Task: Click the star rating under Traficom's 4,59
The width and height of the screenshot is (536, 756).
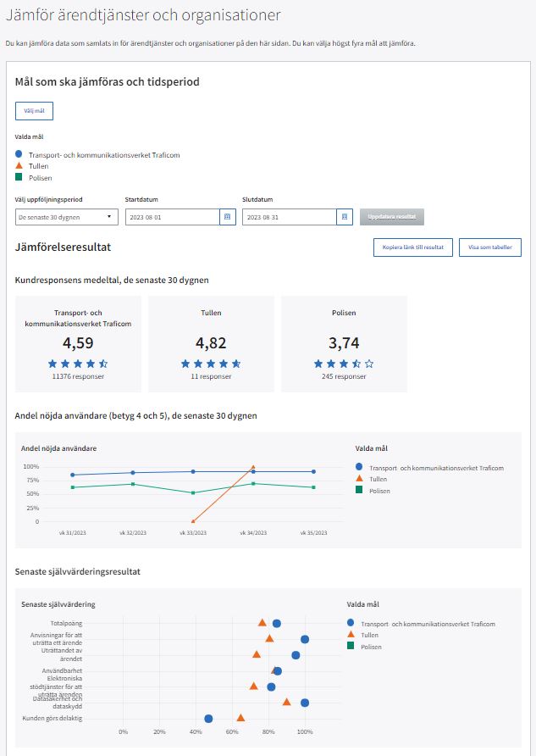Action: 78,364
